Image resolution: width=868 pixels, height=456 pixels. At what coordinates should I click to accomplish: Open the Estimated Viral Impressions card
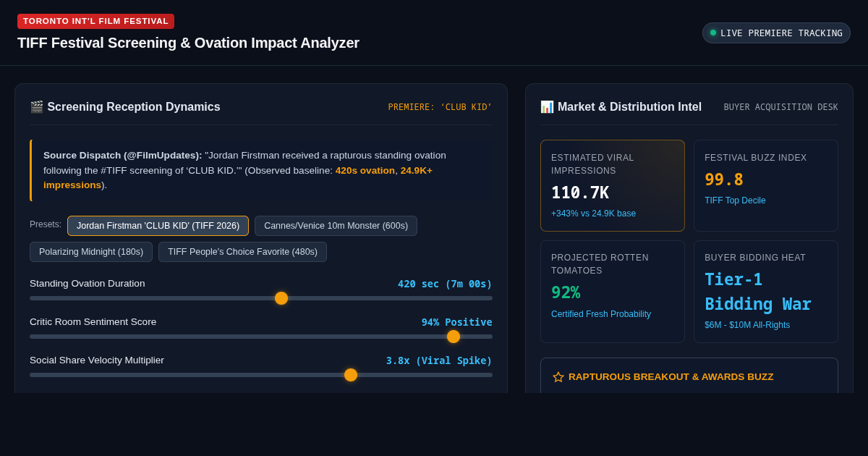click(613, 185)
